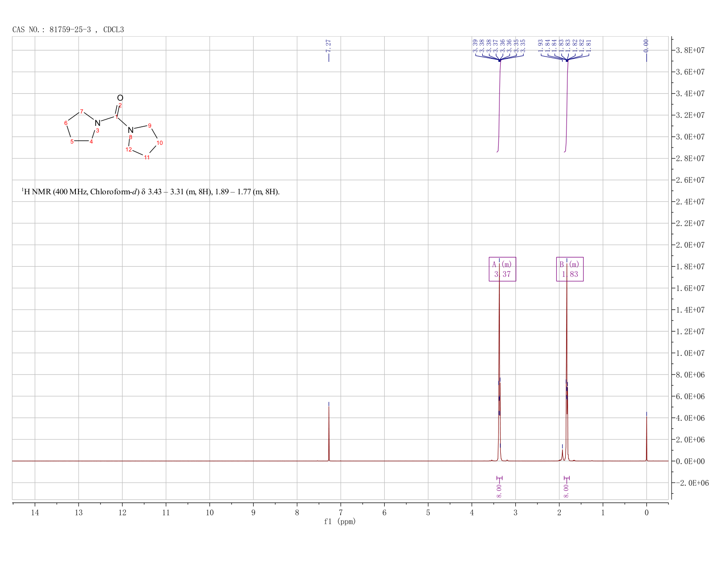Click x-axis tick label 9
728x563 pixels.
pyautogui.click(x=253, y=513)
